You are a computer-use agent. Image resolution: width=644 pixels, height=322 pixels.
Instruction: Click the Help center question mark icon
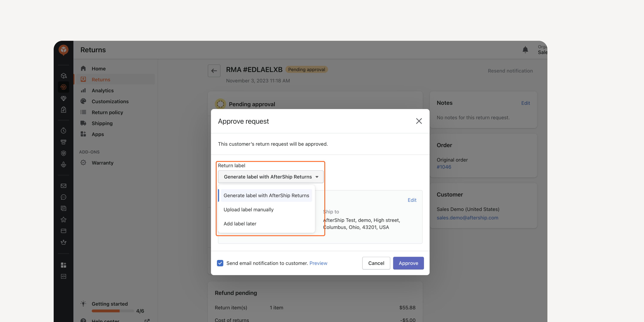[83, 320]
